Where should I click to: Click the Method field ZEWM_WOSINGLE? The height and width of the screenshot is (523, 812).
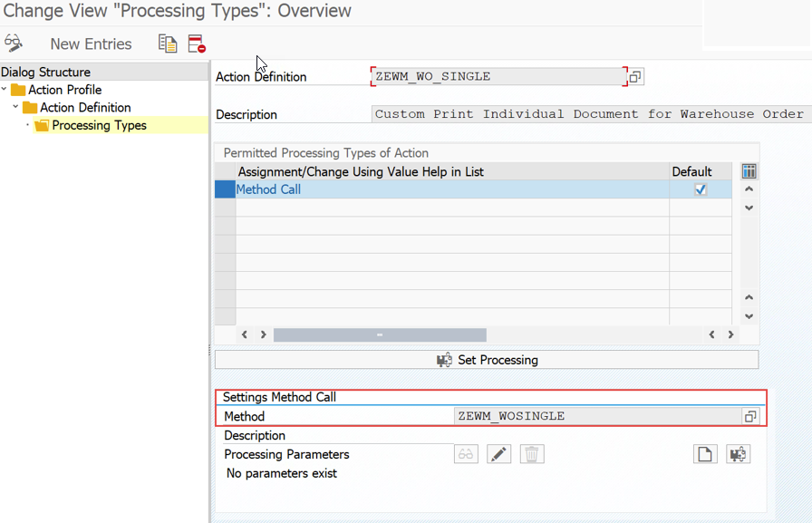tap(597, 416)
